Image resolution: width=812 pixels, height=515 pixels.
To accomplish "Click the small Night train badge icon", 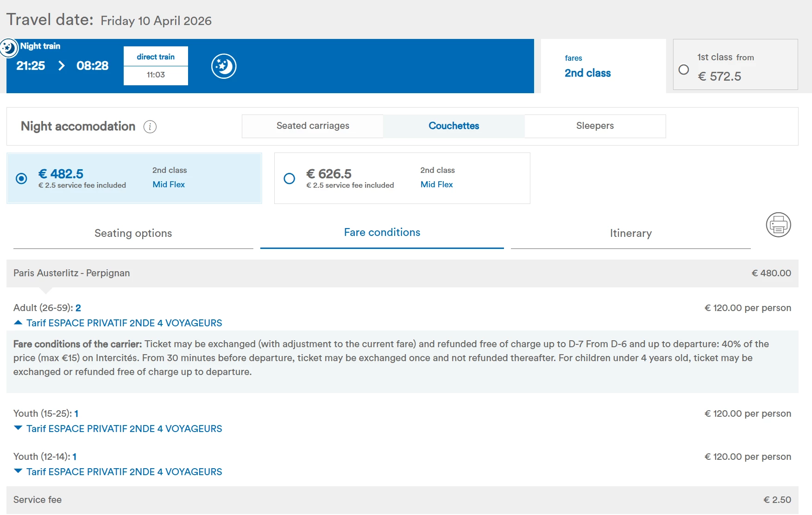I will 8,48.
